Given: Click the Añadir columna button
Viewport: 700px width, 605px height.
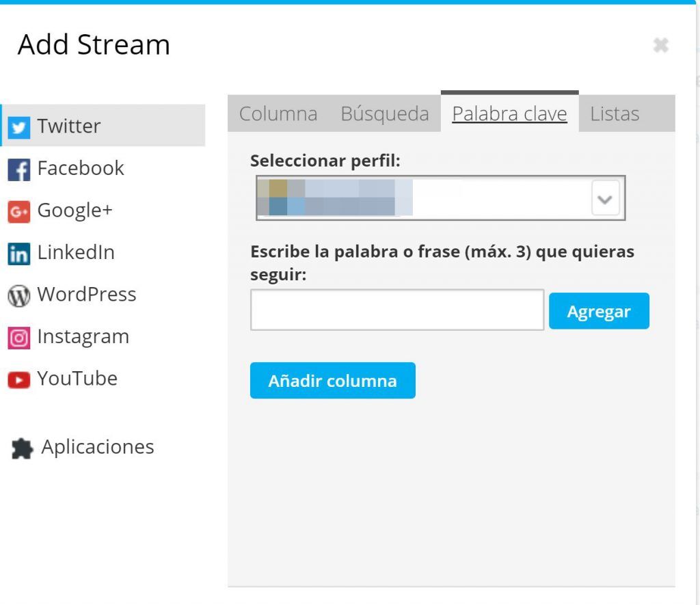Looking at the screenshot, I should [333, 381].
